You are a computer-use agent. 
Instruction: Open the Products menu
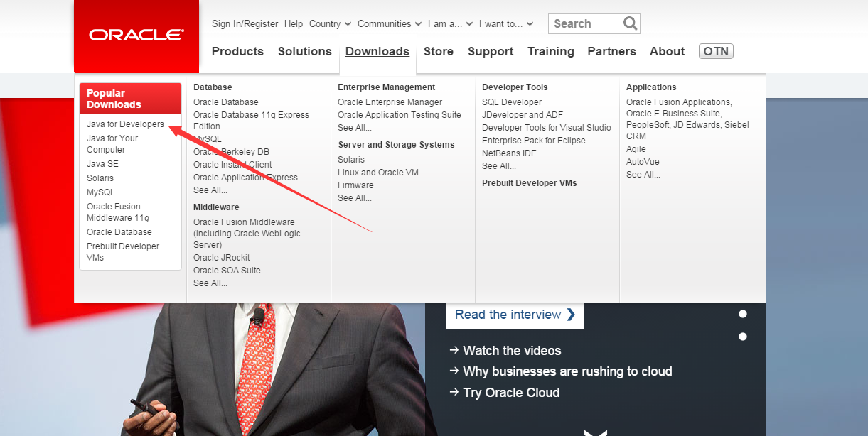point(237,51)
